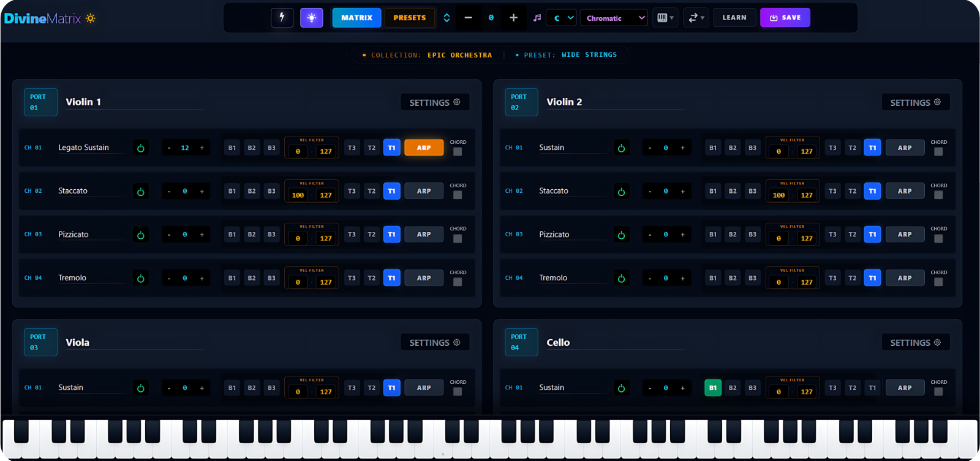The width and height of the screenshot is (980, 461).
Task: Click the DivineMatrix sun logo icon
Action: (91, 18)
